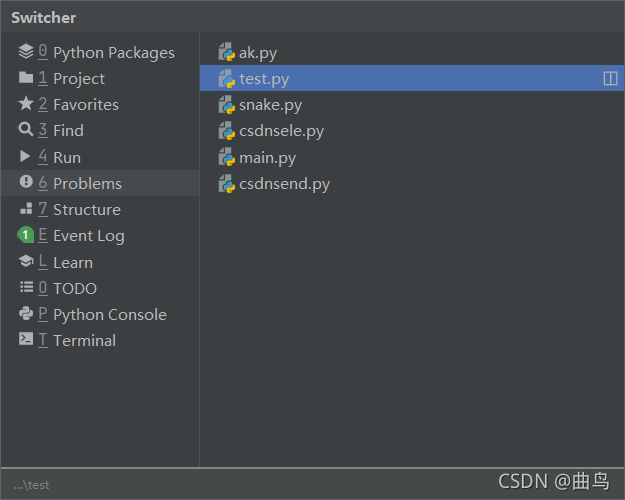Select the Favorites star icon
The image size is (625, 500).
coord(26,104)
